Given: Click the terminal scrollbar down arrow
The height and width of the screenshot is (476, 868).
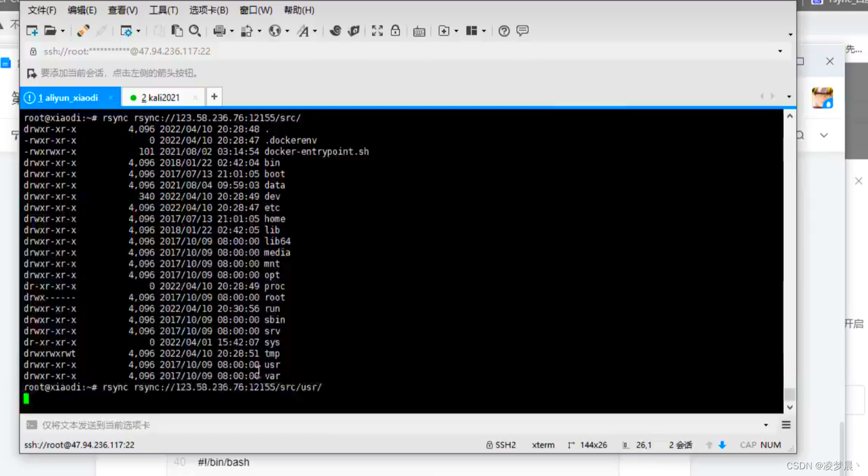Looking at the screenshot, I should pos(789,407).
